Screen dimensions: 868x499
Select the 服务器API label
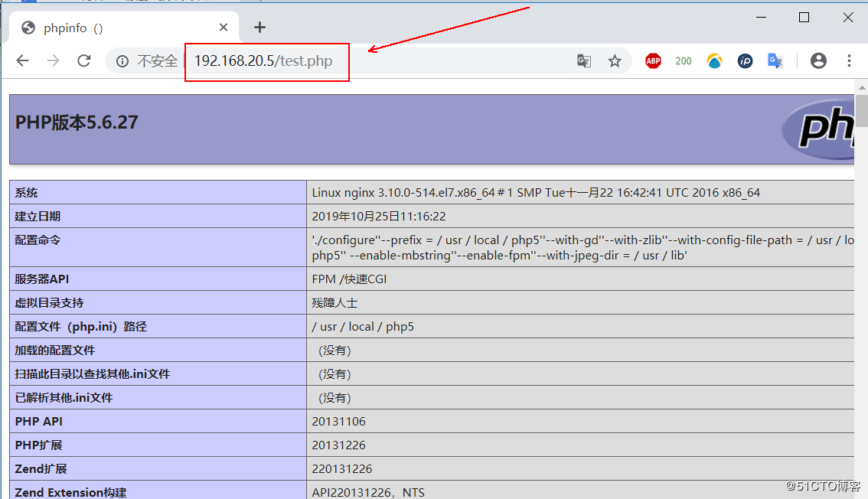(42, 279)
